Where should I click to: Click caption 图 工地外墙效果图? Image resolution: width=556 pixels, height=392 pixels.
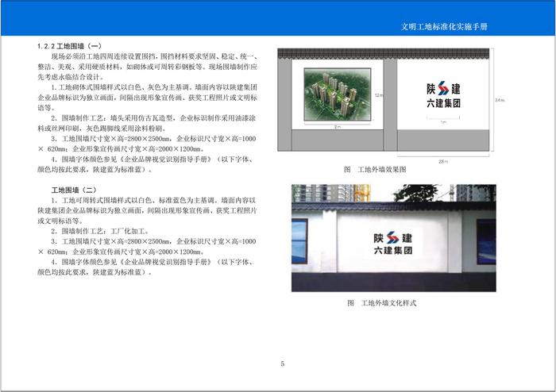pyautogui.click(x=375, y=170)
